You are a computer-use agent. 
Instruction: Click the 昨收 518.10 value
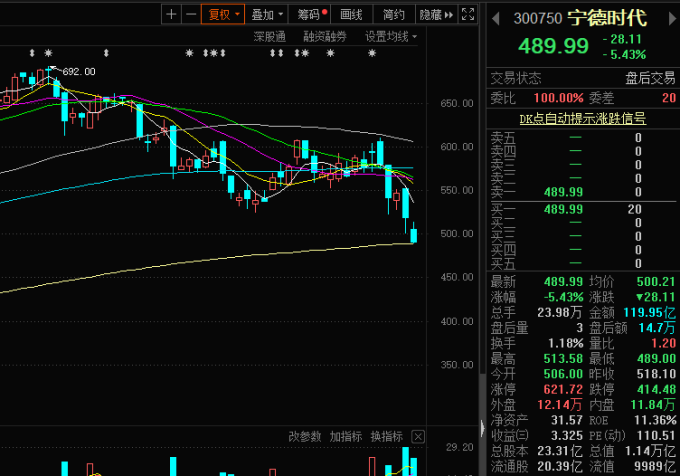tap(656, 374)
